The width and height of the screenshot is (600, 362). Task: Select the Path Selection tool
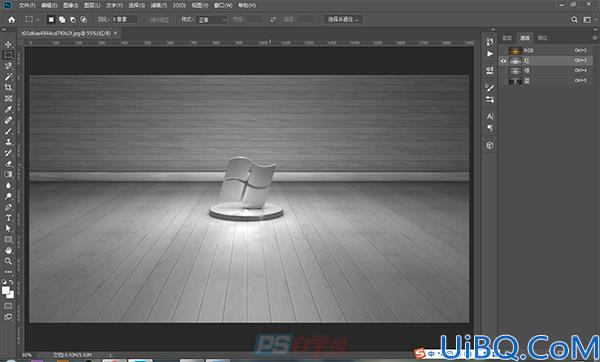coord(8,228)
